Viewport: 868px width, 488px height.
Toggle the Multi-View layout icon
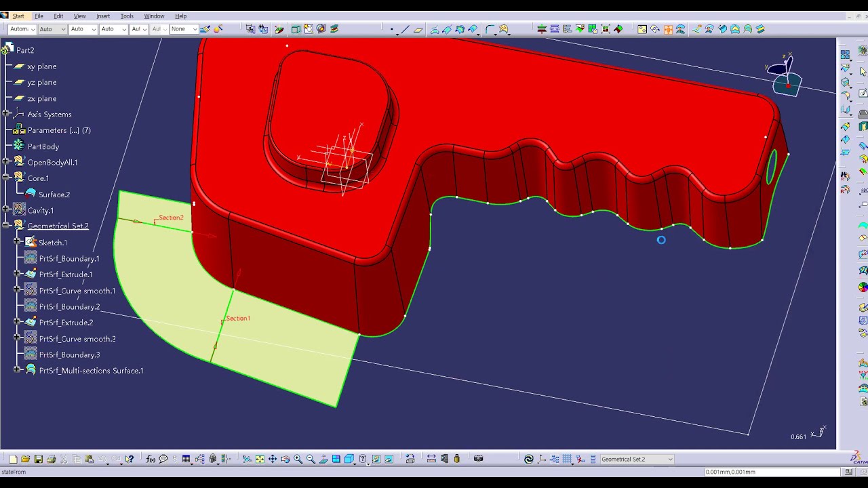point(336,459)
